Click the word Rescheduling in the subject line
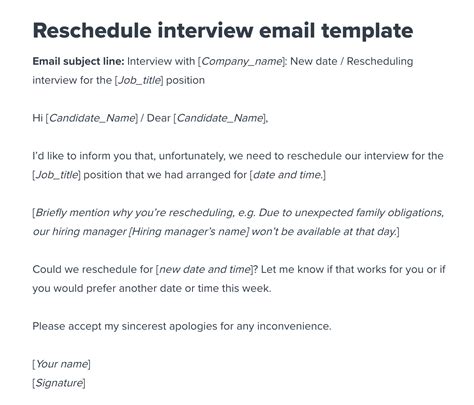The image size is (474, 405). [380, 62]
